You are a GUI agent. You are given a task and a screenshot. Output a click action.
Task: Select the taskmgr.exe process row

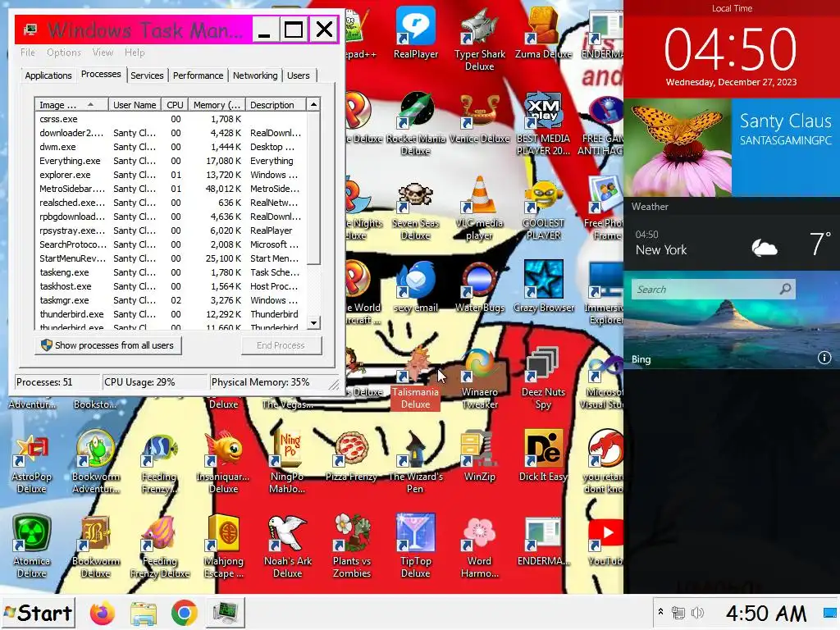171,300
